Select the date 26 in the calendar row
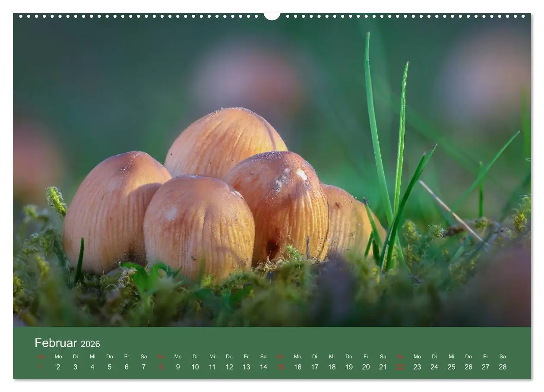The height and width of the screenshot is (392, 544). click(x=468, y=367)
